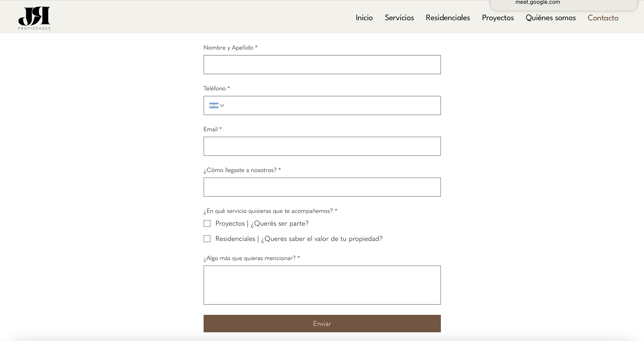The width and height of the screenshot is (644, 341).
Task: Open the Inicio menu item
Action: click(364, 18)
